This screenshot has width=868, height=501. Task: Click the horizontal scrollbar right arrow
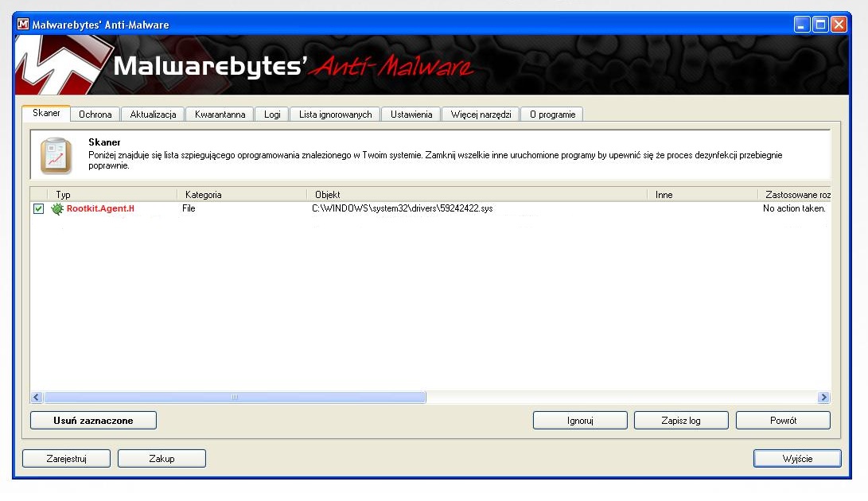(823, 397)
